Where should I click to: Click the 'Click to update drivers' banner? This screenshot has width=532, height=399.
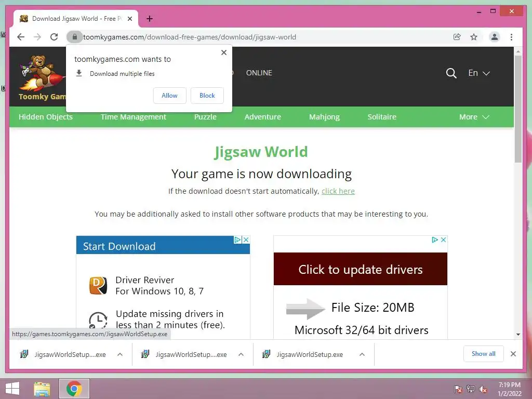(x=361, y=269)
